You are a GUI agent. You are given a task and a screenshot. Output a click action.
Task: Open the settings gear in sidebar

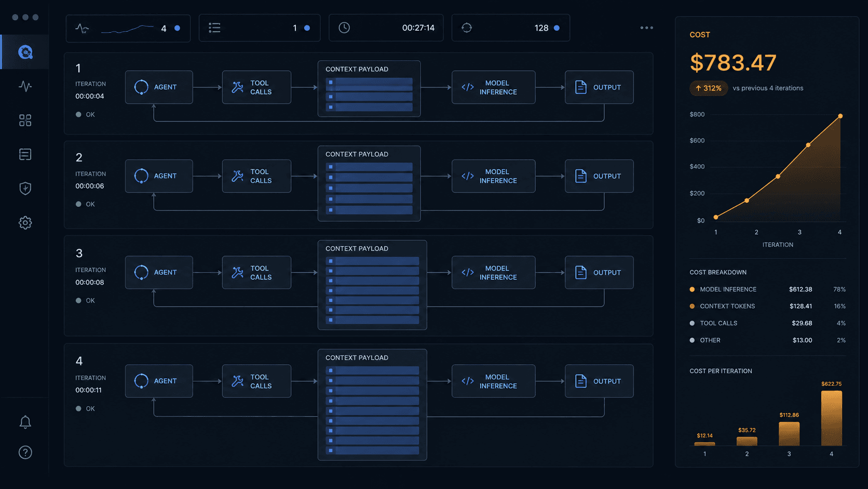tap(25, 223)
